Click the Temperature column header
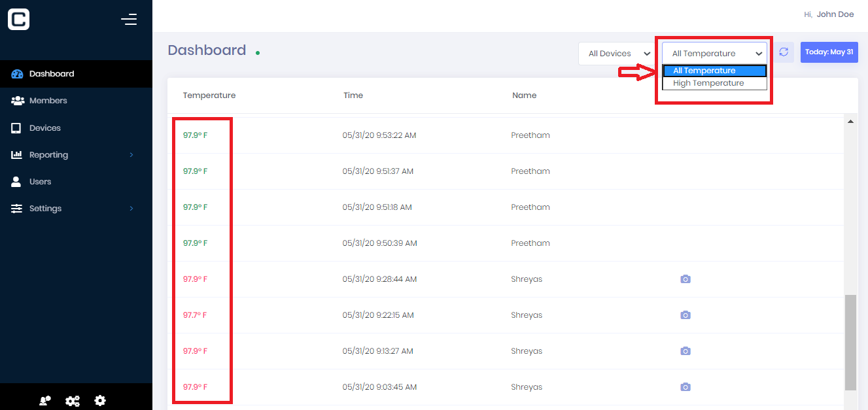The height and width of the screenshot is (410, 868). (209, 95)
